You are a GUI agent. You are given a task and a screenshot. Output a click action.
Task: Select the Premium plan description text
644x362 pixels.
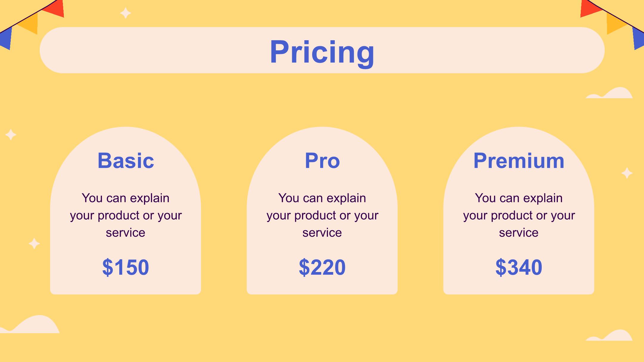519,215
